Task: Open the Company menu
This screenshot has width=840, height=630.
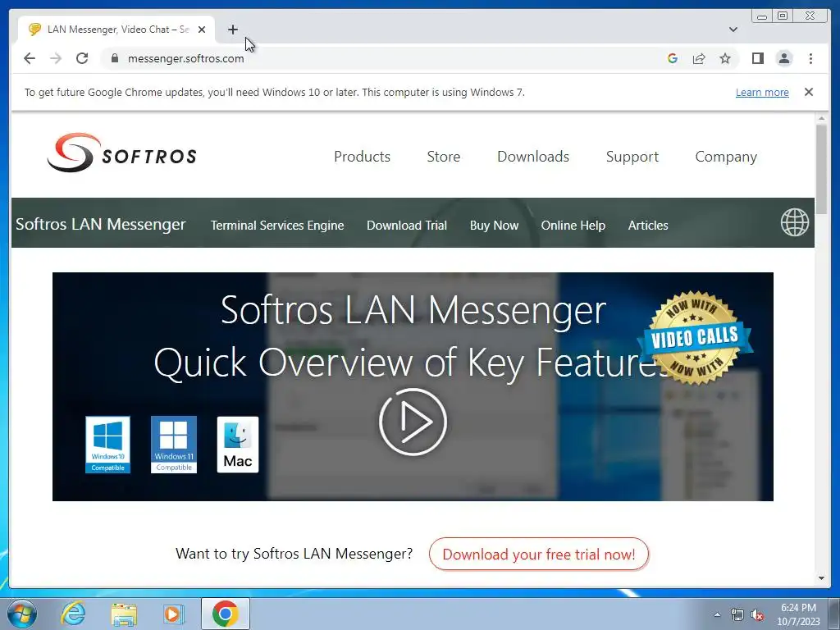Action: click(726, 157)
